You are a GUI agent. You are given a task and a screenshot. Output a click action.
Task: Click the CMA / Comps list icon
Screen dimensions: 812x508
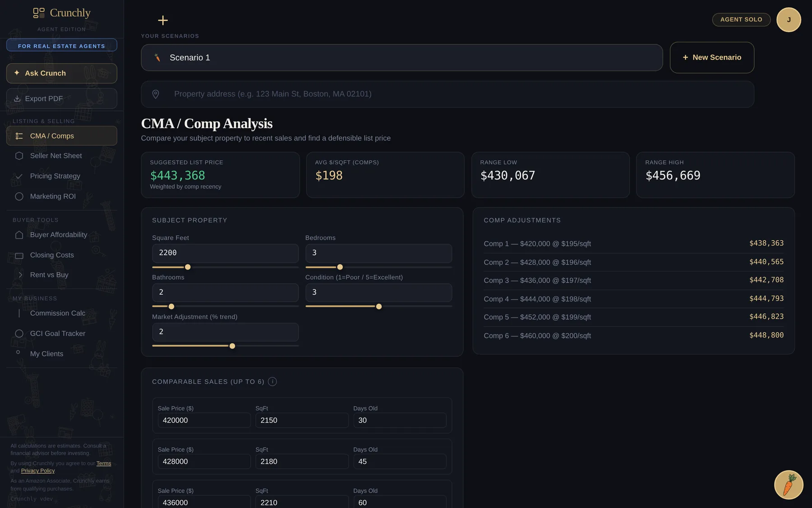tap(19, 136)
